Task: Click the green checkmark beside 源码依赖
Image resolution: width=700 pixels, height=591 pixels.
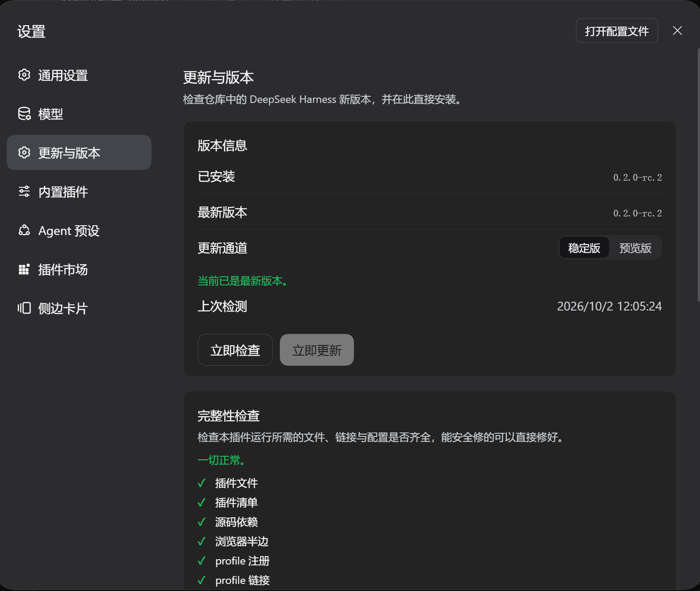Action: click(202, 522)
